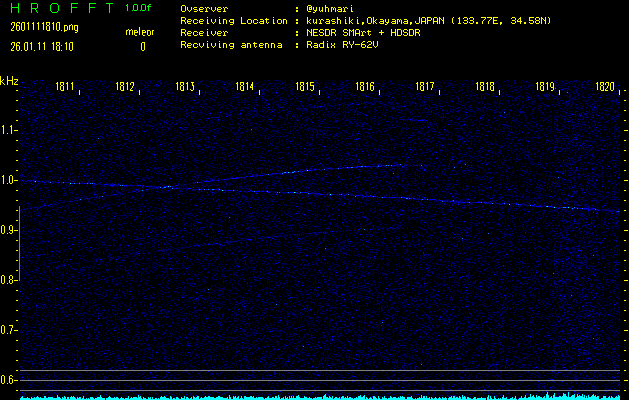
Task: Select the 1814 time marker
Action: point(245,88)
